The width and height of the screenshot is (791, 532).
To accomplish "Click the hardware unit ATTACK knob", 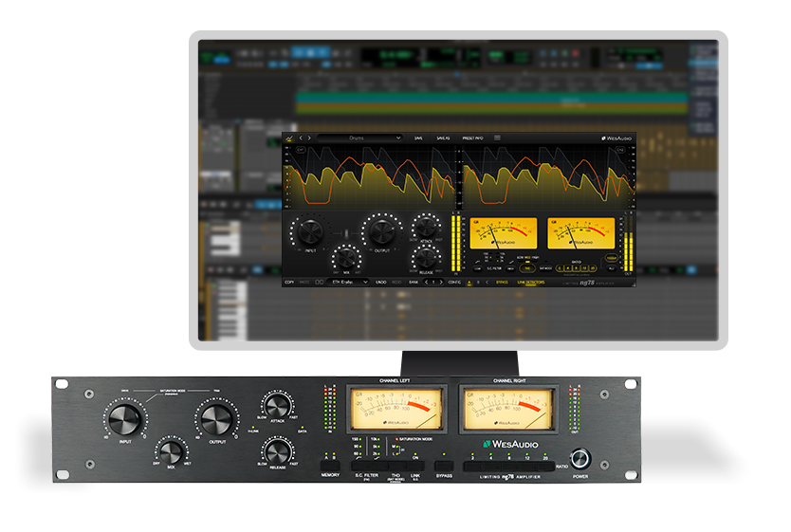I will (x=277, y=406).
